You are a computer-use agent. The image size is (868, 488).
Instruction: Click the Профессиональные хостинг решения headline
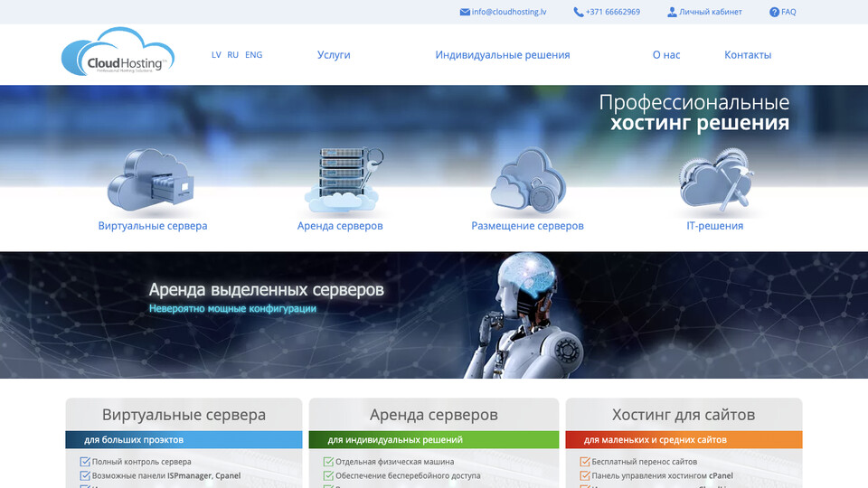click(x=694, y=112)
